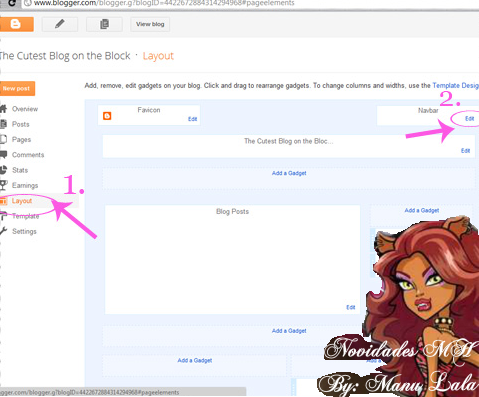Viewport: 479px width, 397px height.
Task: Open Settings in the sidebar
Action: (24, 232)
